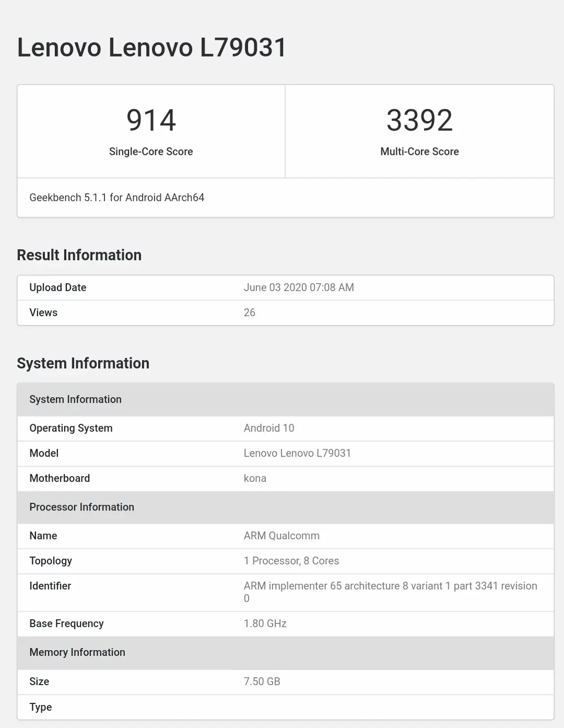The height and width of the screenshot is (728, 564).
Task: Select the 'ARM implementer 65 architecture' identifier value
Action: pyautogui.click(x=391, y=592)
